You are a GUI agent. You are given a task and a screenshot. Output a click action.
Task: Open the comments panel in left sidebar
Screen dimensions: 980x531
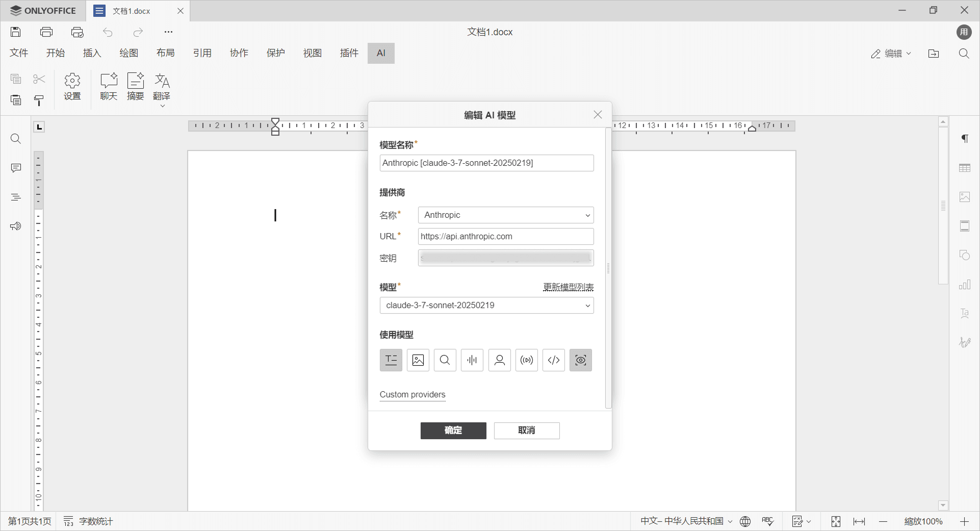(16, 168)
